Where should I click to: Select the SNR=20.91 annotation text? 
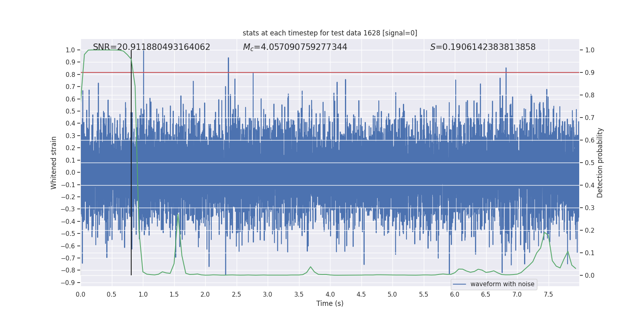(x=151, y=47)
